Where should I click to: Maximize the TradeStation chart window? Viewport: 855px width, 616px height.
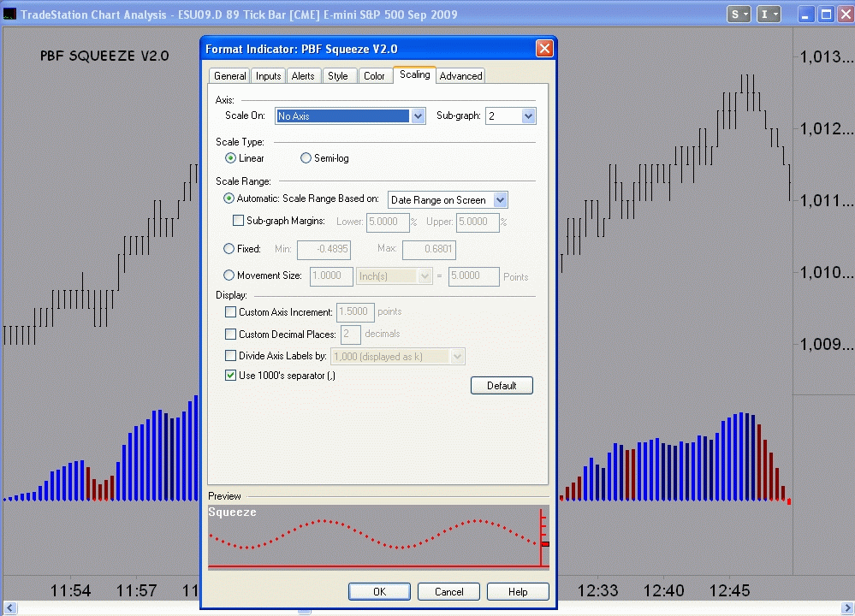pyautogui.click(x=826, y=15)
